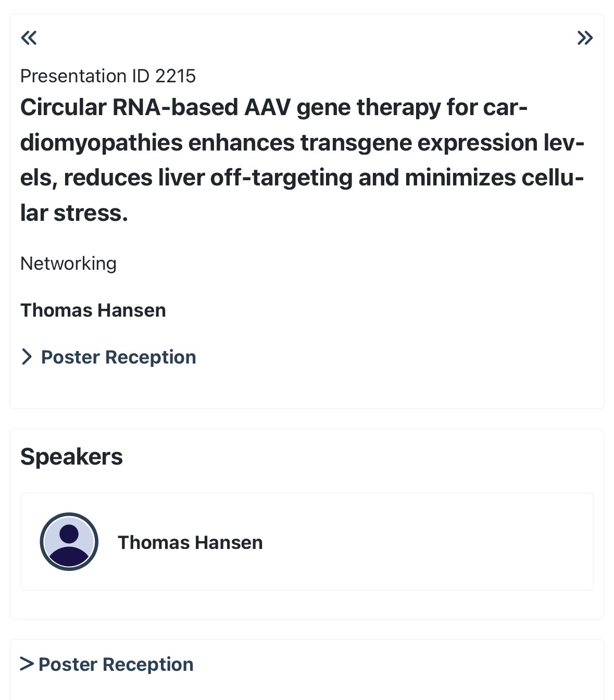Click the speaker avatar icon
The width and height of the screenshot is (614, 700).
pos(69,542)
